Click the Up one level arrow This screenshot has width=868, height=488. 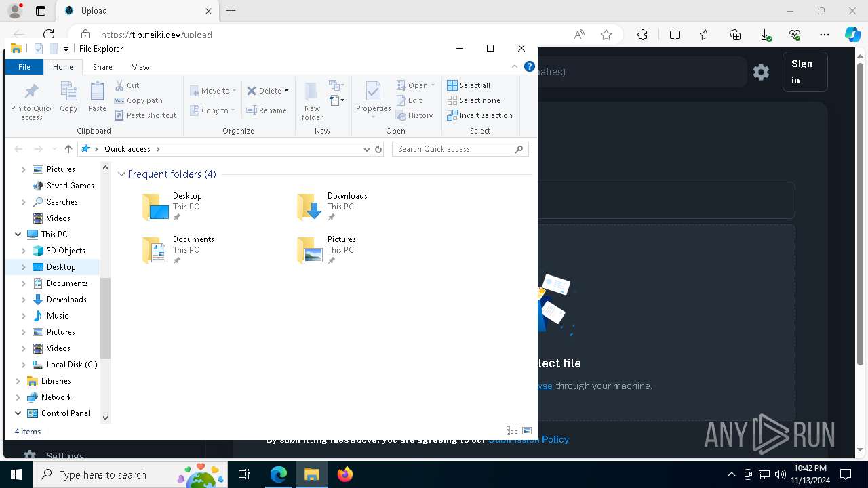coord(68,149)
